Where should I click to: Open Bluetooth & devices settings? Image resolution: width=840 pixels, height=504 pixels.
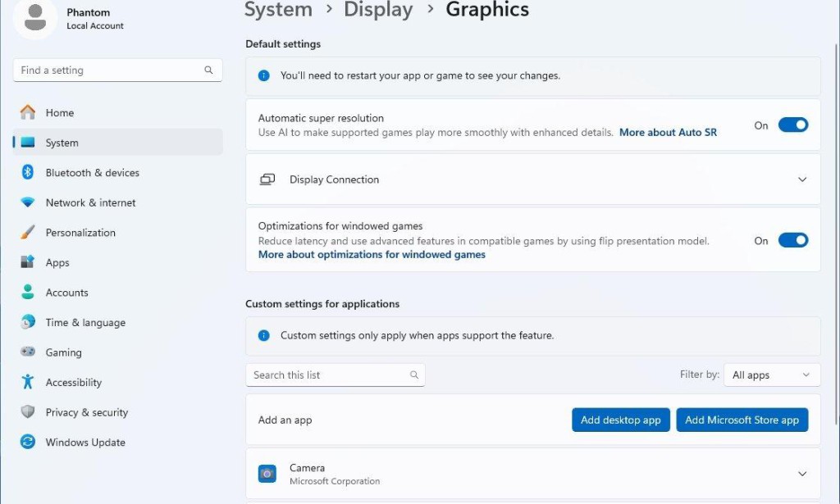(92, 172)
